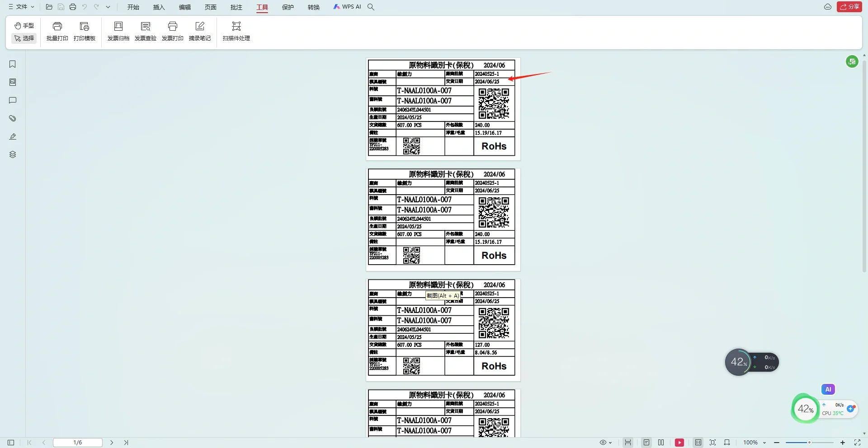Open the attachments paperclip panel
Screen dimensions: 868x448
[13, 118]
